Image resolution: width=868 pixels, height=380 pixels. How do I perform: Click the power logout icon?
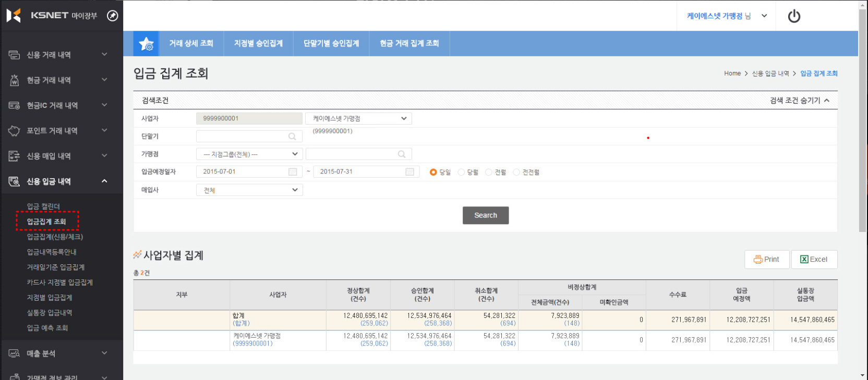pos(794,16)
